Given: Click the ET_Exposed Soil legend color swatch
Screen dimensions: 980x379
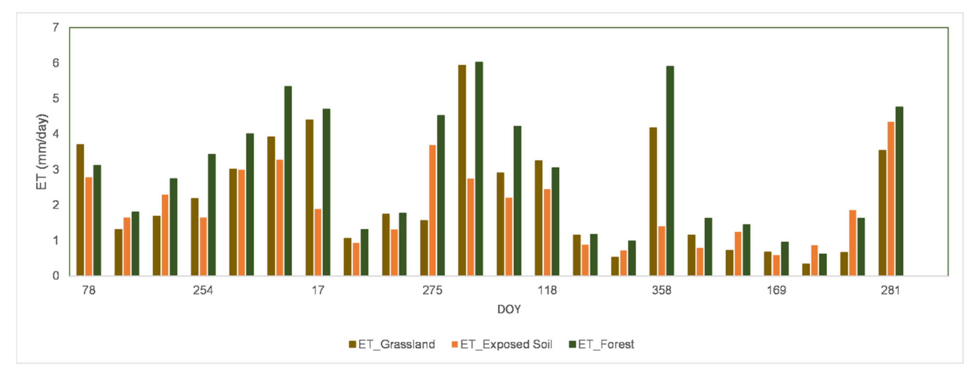Looking at the screenshot, I should coord(454,344).
